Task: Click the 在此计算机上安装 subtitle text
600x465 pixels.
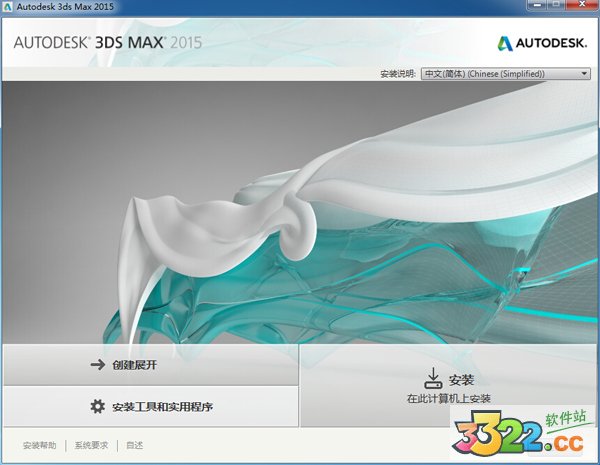Action: tap(449, 399)
